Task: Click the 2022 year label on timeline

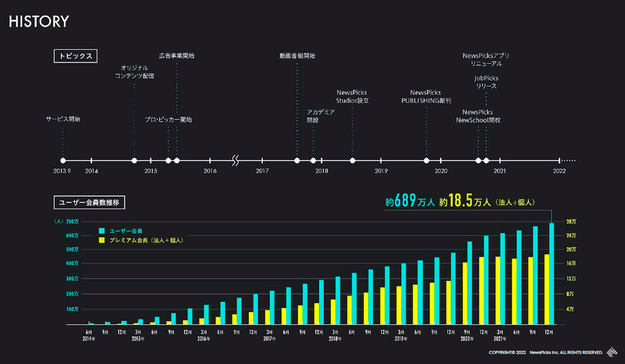Action: tap(559, 171)
